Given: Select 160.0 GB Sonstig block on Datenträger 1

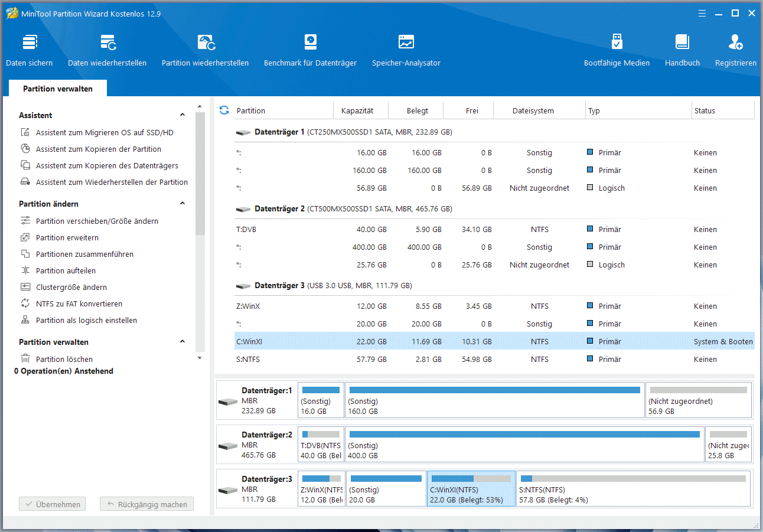Looking at the screenshot, I should [x=495, y=400].
